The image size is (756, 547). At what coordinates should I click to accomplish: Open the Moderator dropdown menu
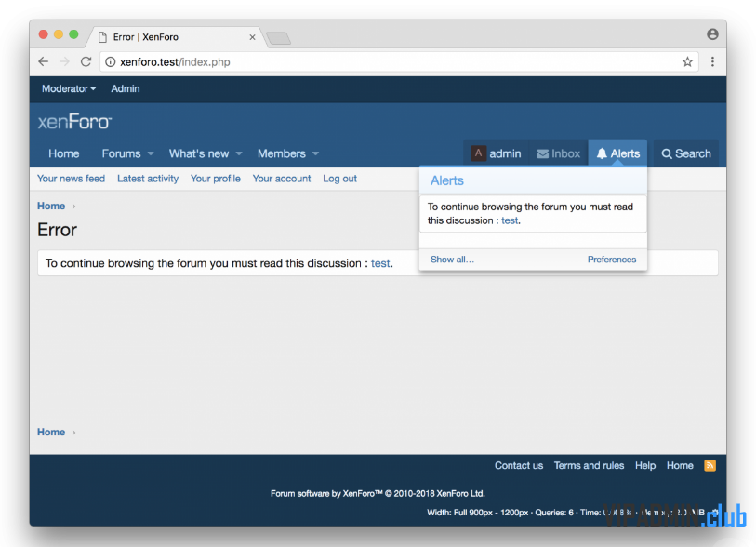click(69, 88)
